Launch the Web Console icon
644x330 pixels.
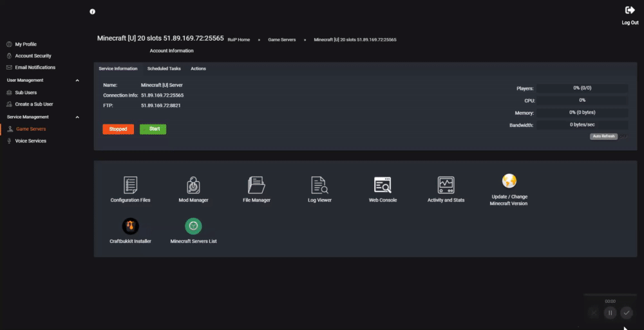383,185
